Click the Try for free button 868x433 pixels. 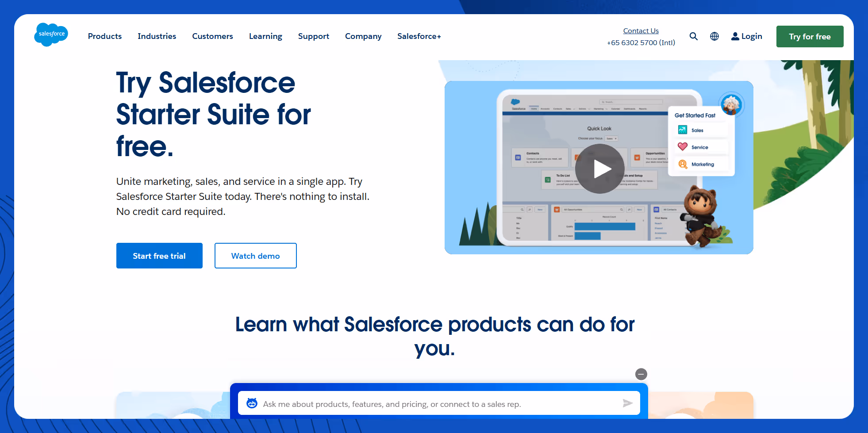[810, 36]
